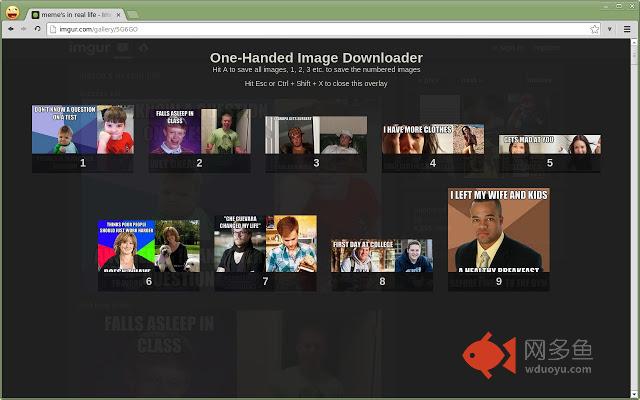Select thumbnail 6 "Thinks poor people should work harder"
This screenshot has width=640, height=400.
[149, 246]
